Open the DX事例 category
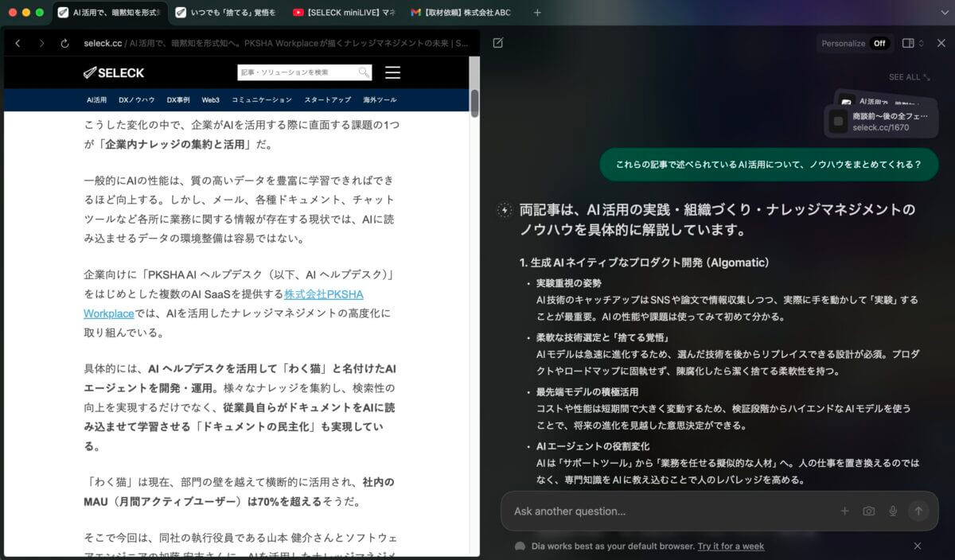 (178, 100)
